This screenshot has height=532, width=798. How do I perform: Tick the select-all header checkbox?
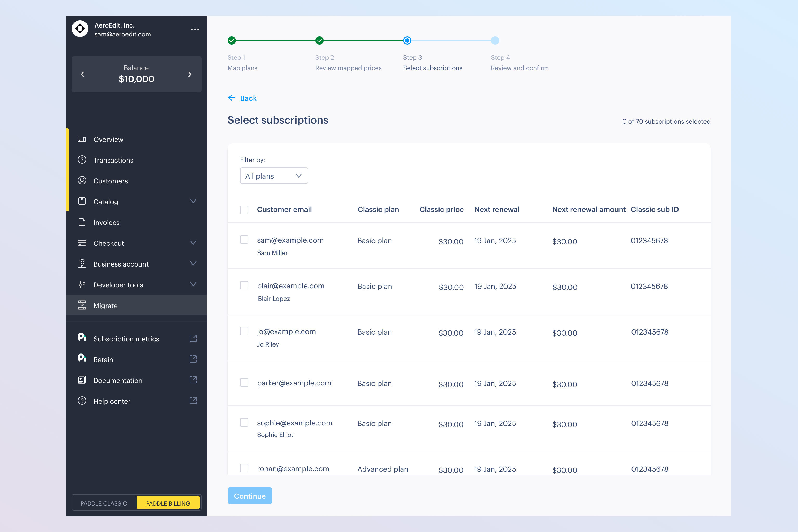[x=244, y=210]
